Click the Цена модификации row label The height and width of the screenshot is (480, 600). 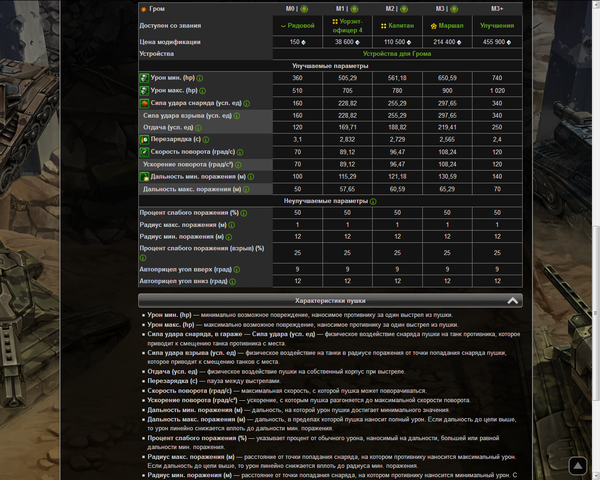click(x=170, y=42)
